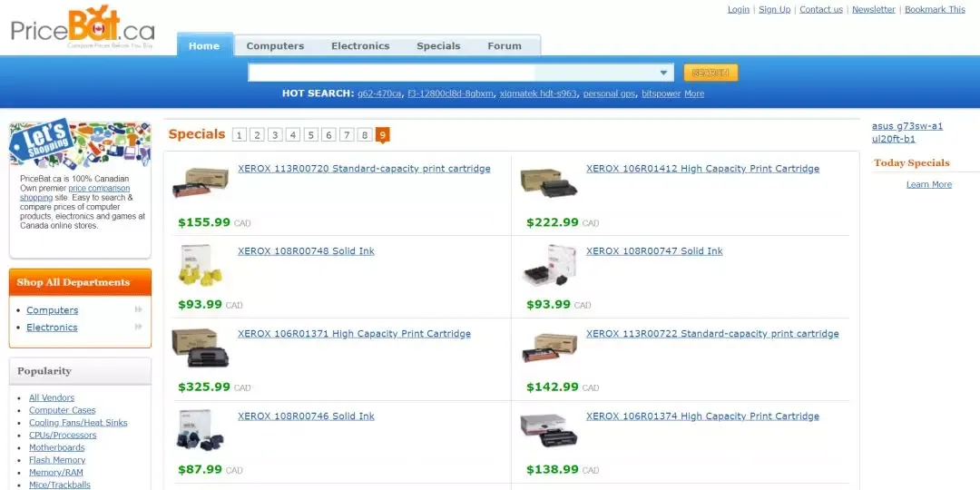Search hot term bitspower
Screen dimensions: 980x490
[661, 93]
